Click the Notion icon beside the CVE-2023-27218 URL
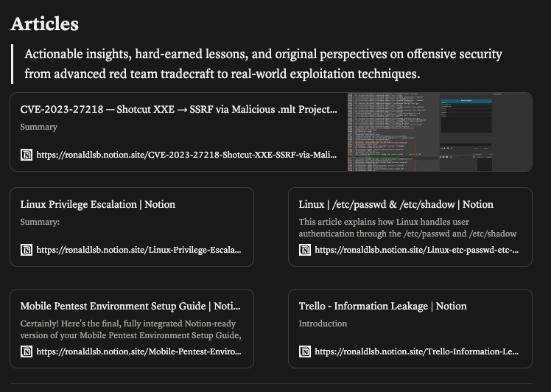 (27, 155)
